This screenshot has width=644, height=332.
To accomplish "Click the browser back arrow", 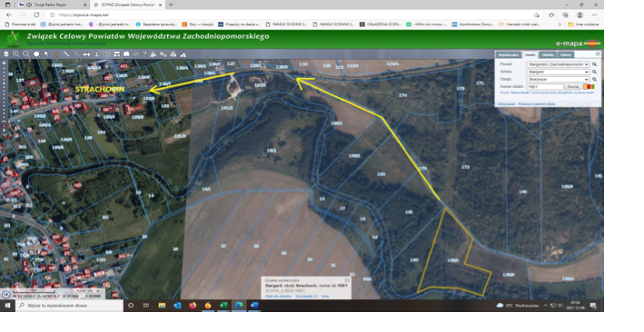I will 8,15.
